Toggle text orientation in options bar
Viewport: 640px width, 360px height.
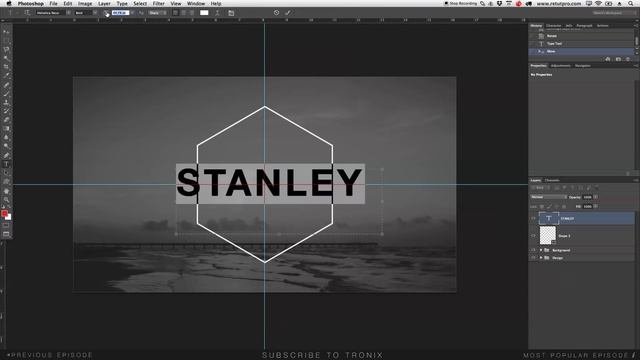[27, 13]
